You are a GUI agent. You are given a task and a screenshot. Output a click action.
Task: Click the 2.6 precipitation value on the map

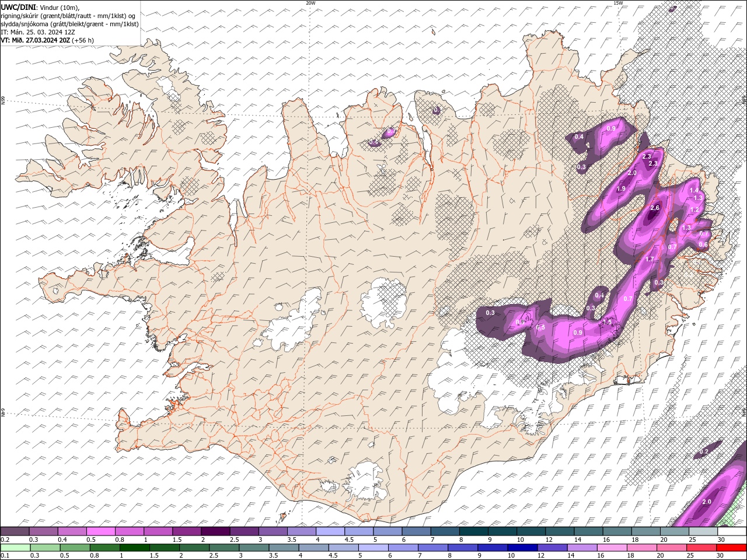point(655,208)
